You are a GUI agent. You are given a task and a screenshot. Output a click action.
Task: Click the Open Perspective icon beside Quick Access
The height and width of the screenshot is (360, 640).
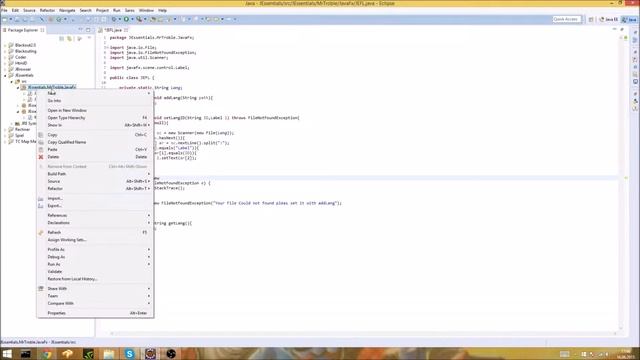pyautogui.click(x=591, y=19)
